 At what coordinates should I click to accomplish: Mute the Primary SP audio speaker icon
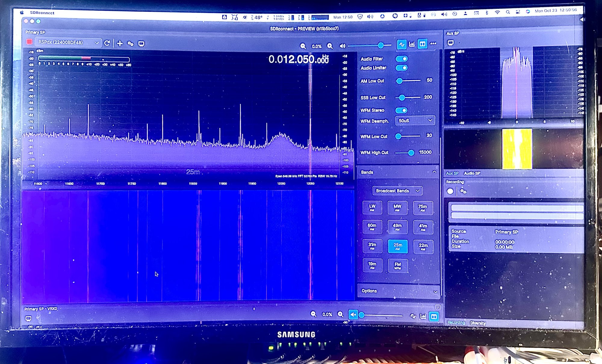pyautogui.click(x=342, y=46)
